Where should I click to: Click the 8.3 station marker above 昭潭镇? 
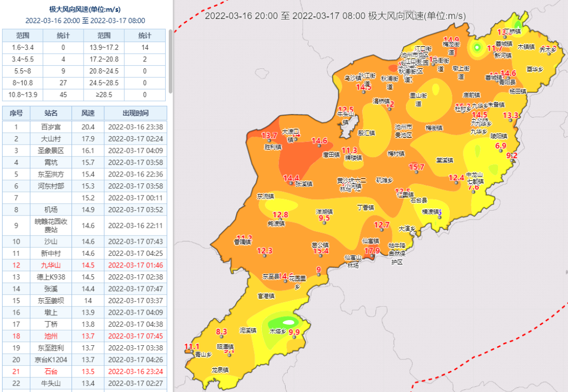pyautogui.click(x=221, y=332)
